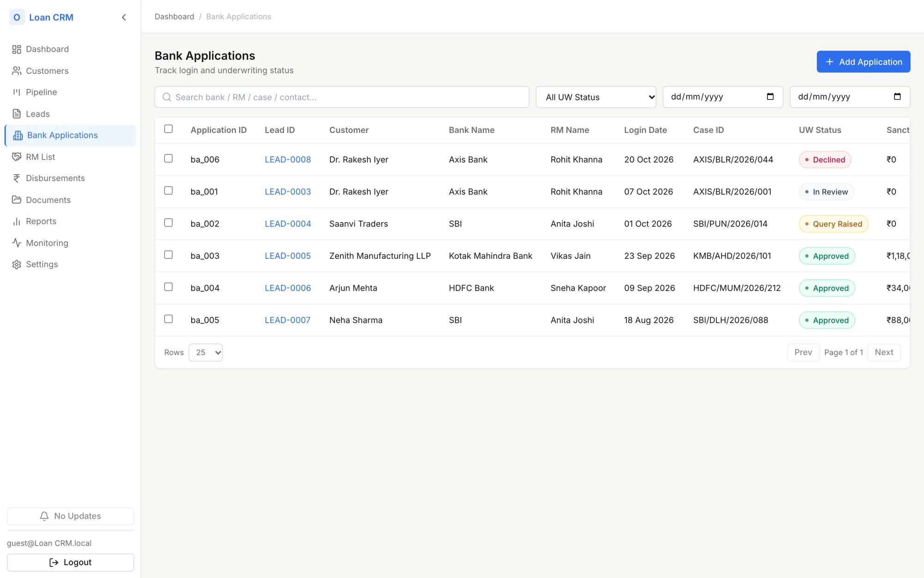This screenshot has width=924, height=578.
Task: Open Pipeline via its sidebar icon
Action: 17,92
